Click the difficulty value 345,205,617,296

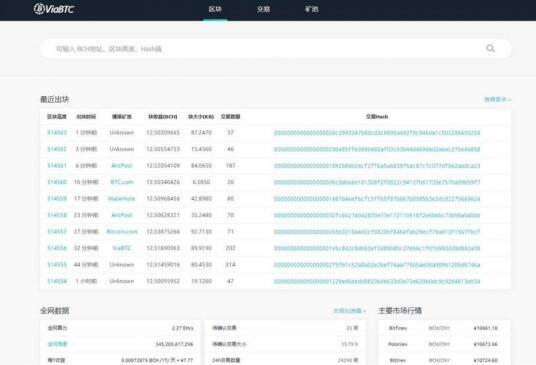click(x=174, y=344)
